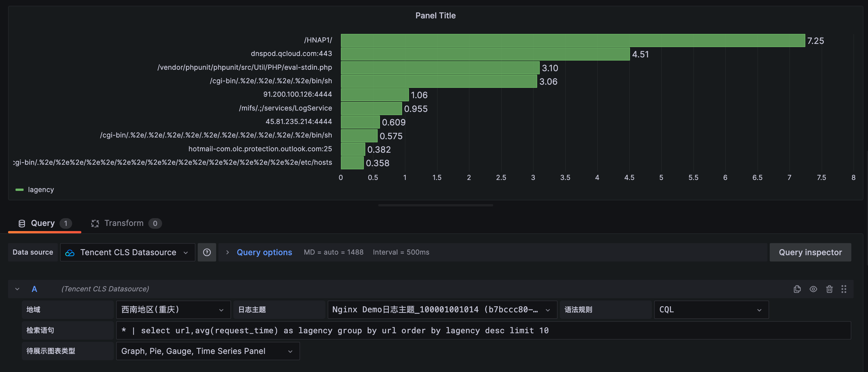Image resolution: width=868 pixels, height=372 pixels.
Task: Open the chart type dropdown
Action: tap(207, 351)
